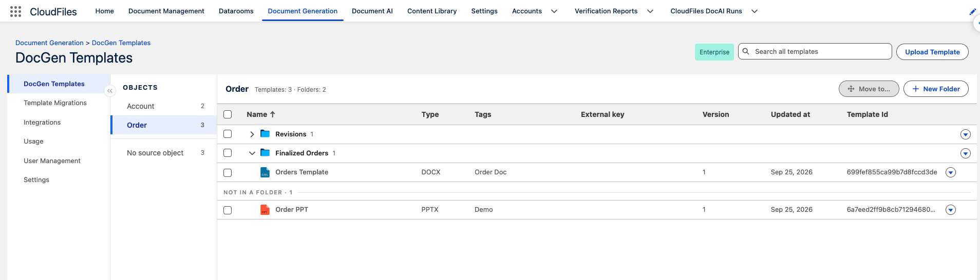Click the pencil edit page icon

point(972,11)
